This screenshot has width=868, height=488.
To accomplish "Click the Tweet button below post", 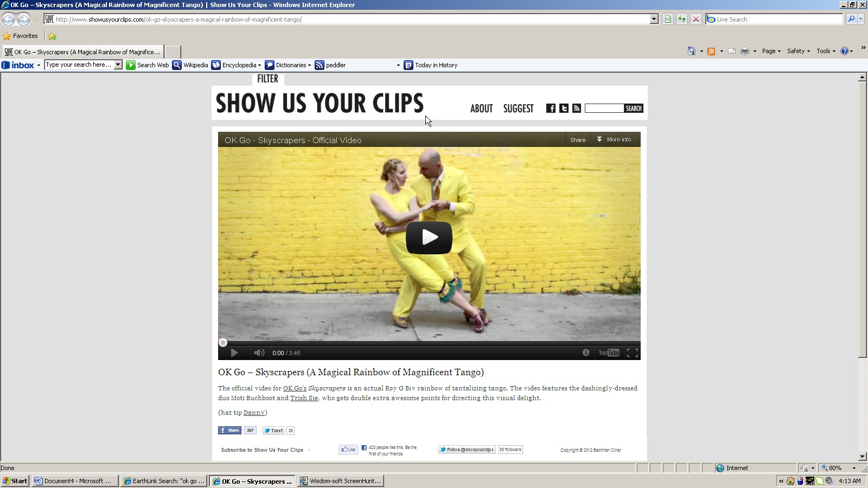I will [273, 431].
